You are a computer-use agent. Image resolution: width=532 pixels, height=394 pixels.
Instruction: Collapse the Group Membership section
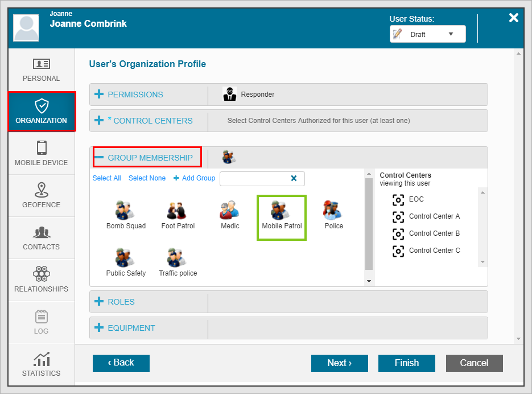click(150, 158)
